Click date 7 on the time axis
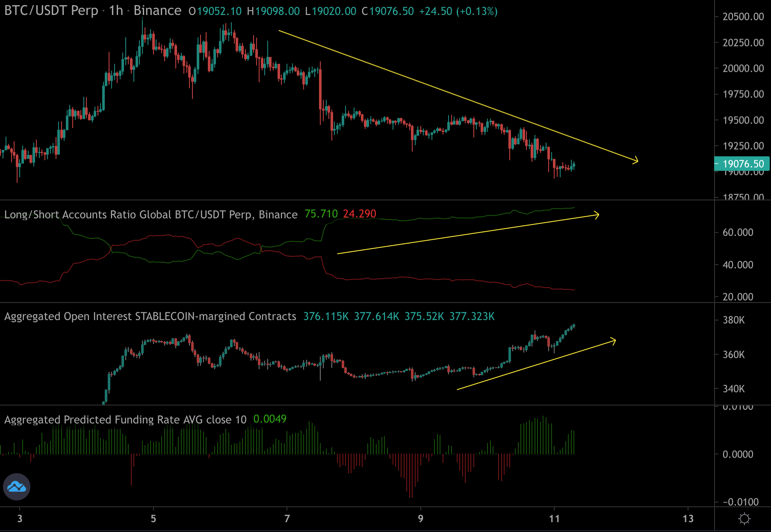This screenshot has width=771, height=532. (287, 519)
